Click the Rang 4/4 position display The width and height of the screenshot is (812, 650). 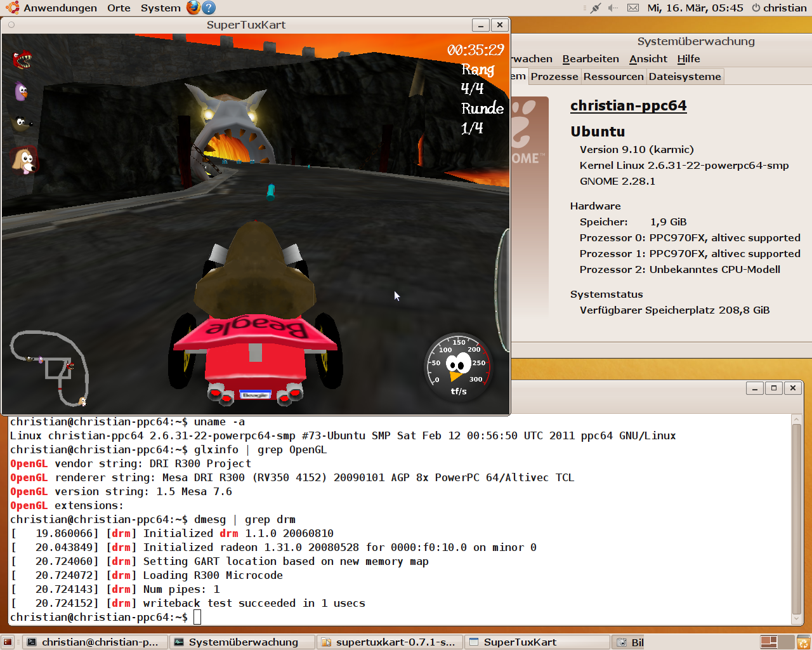pos(477,79)
